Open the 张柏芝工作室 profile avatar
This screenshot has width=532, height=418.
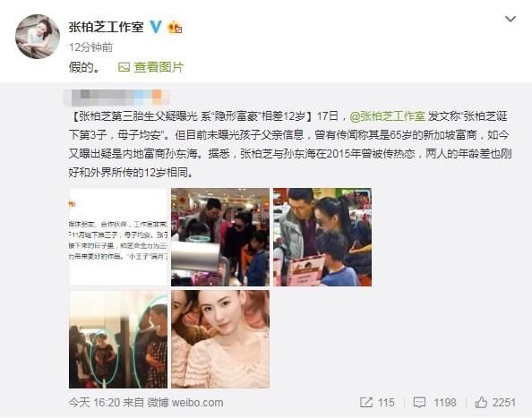coord(38,37)
